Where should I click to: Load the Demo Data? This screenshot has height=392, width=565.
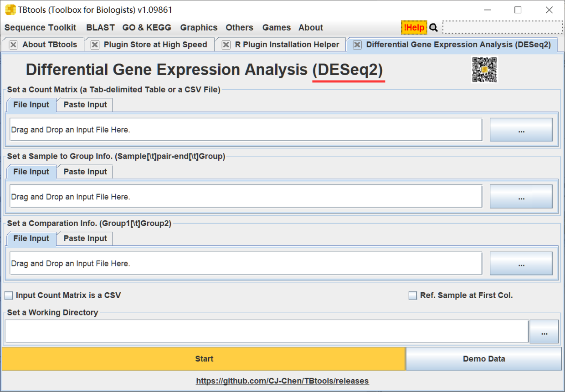pos(484,359)
